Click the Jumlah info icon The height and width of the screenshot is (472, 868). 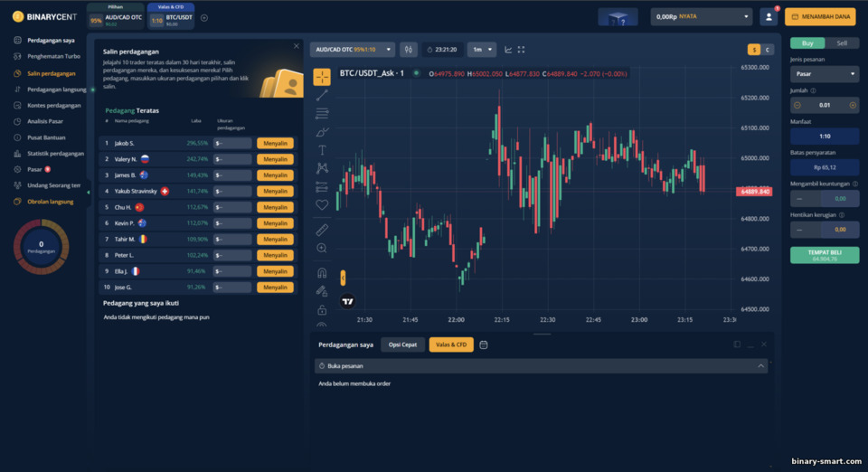813,90
